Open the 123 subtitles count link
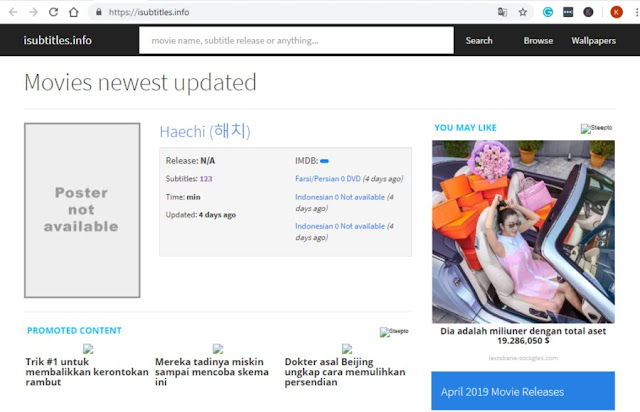This screenshot has width=640, height=412. pos(206,179)
